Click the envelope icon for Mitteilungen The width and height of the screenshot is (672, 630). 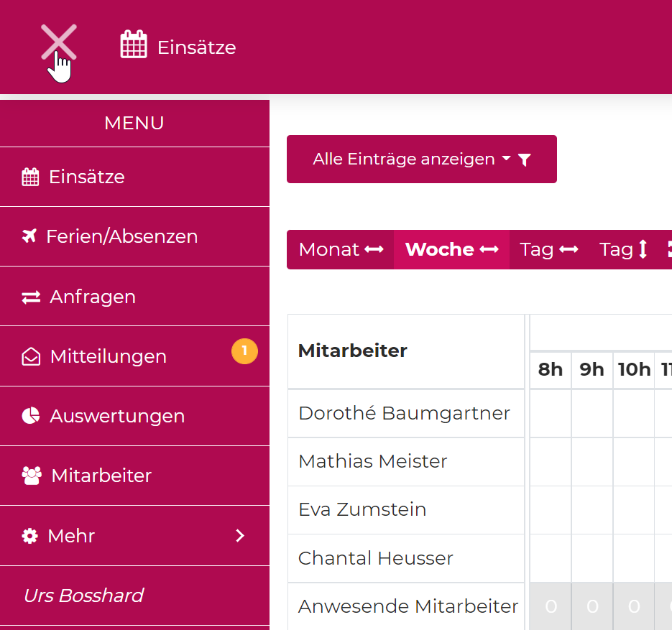pos(31,357)
